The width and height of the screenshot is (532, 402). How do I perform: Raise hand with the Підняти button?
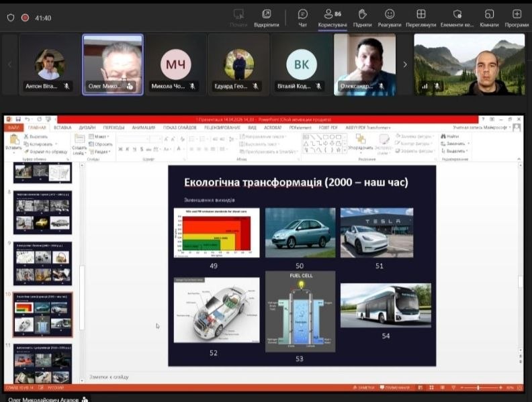[x=362, y=17]
